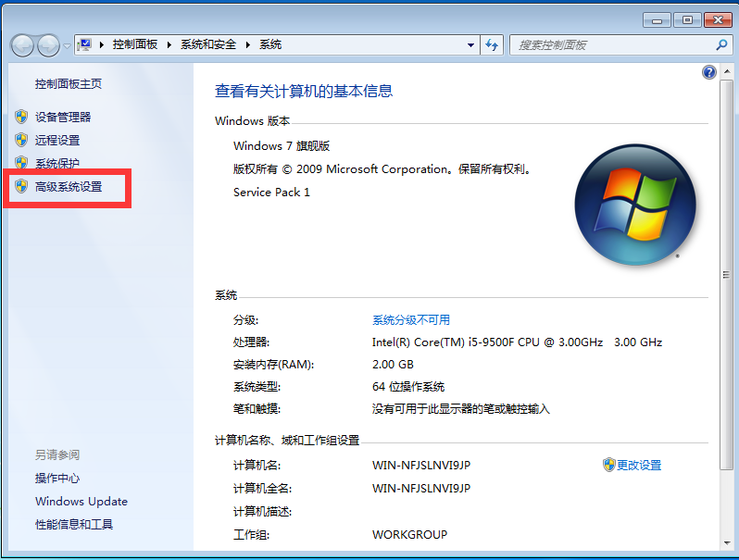The image size is (739, 560).
Task: Click the shield icon beside 远程设置
Action: coord(21,140)
